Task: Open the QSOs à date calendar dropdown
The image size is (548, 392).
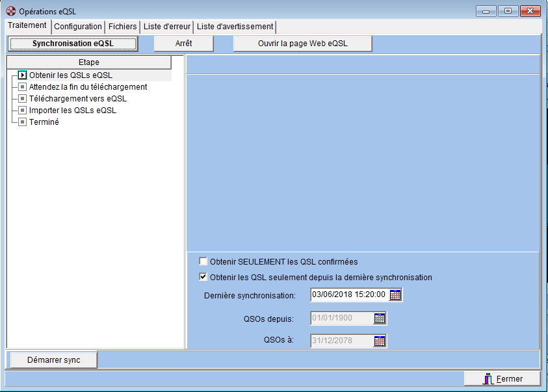Action: (380, 341)
